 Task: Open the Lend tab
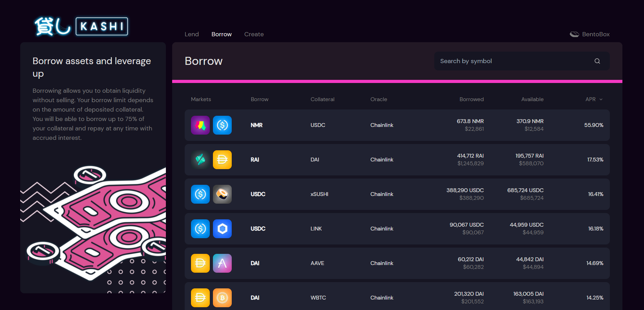(x=192, y=34)
